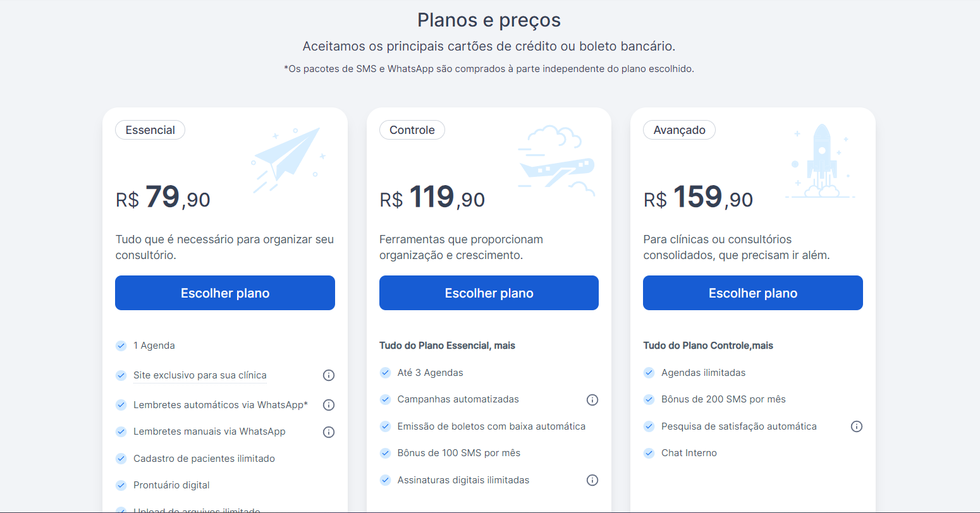This screenshot has height=513, width=980.
Task: Click the R$ 119,90 price
Action: pyautogui.click(x=432, y=198)
